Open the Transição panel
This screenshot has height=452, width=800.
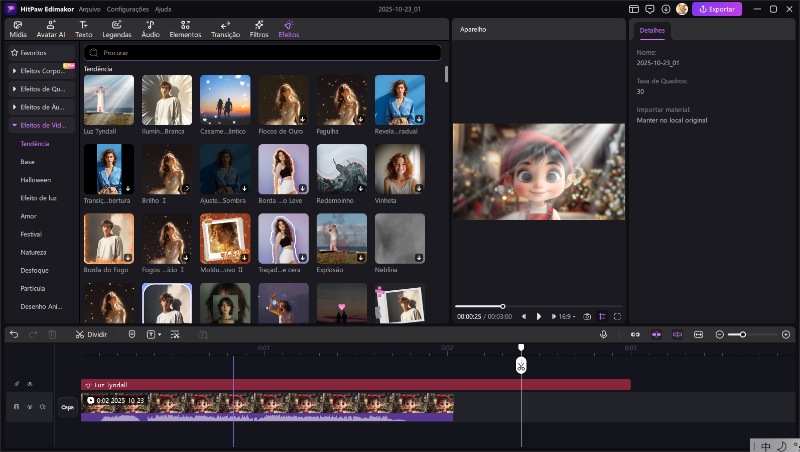(x=225, y=28)
